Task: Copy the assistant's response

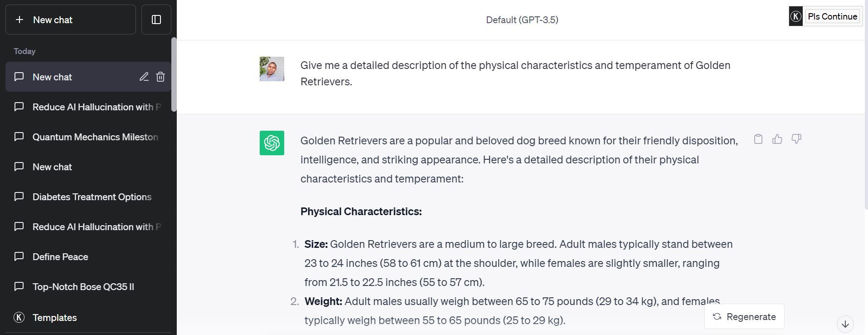Action: [757, 139]
